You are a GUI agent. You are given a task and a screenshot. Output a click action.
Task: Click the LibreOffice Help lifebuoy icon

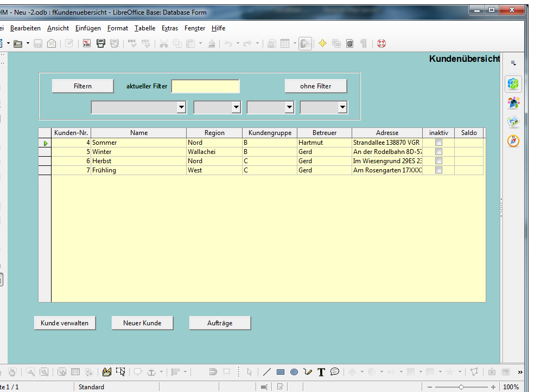point(381,43)
